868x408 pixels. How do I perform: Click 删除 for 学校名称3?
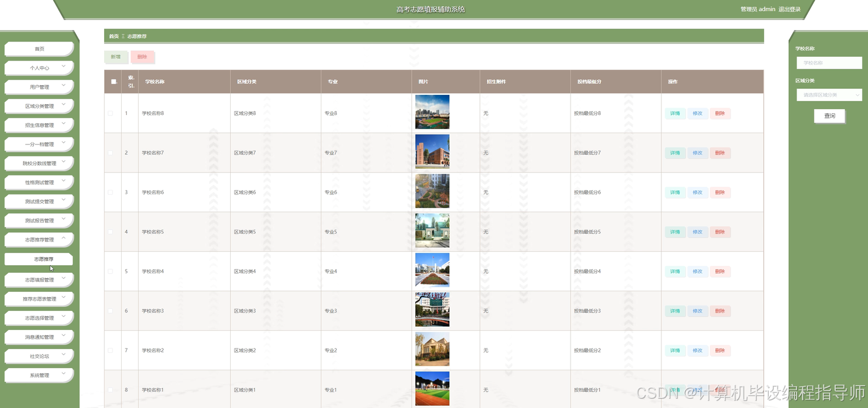pos(720,311)
